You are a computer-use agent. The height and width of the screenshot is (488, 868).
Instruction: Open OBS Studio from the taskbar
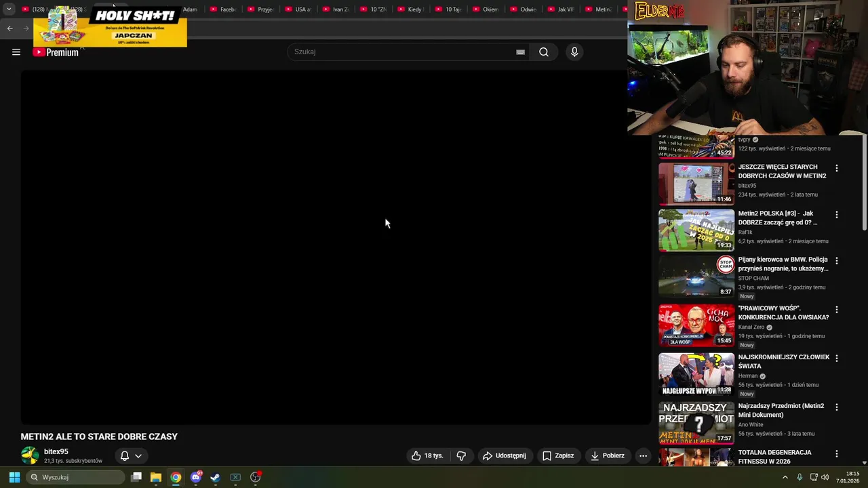tap(256, 477)
